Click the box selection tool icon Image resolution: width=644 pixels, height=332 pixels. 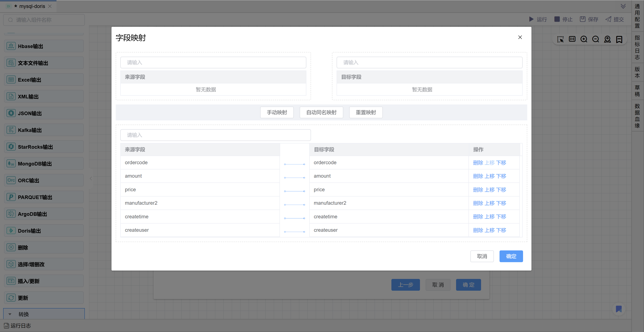[x=560, y=39]
